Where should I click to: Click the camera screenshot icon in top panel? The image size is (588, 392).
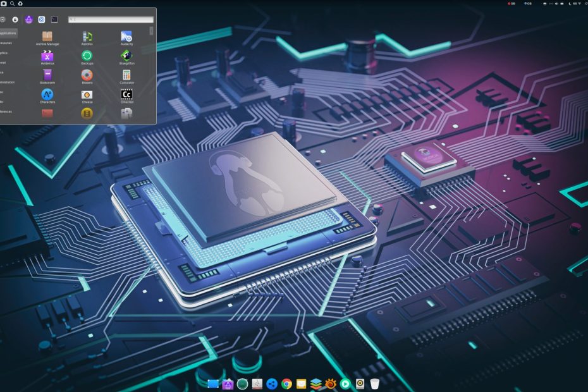tap(3, 3)
